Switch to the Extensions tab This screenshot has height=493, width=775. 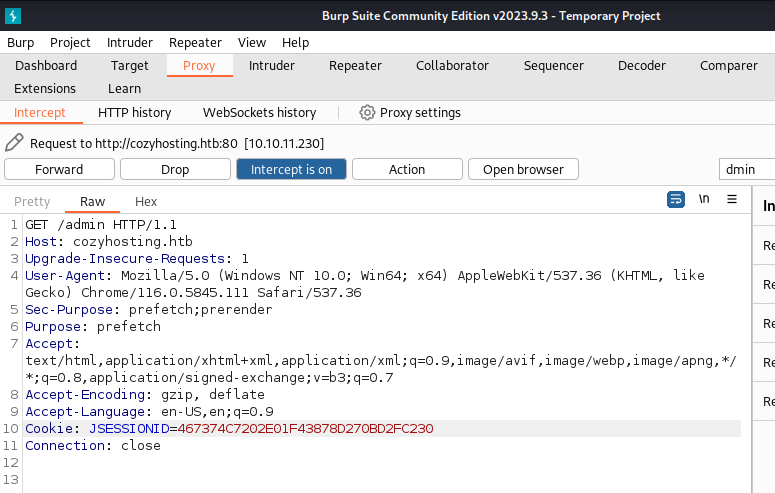pos(45,89)
